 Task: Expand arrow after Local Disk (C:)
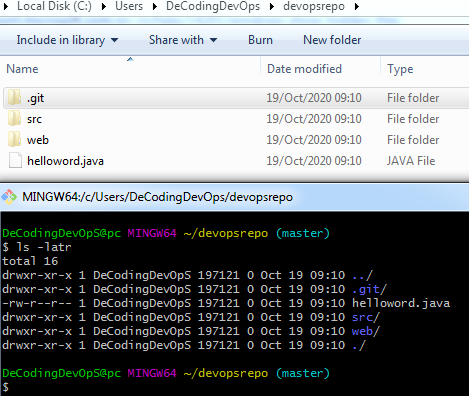coord(104,6)
